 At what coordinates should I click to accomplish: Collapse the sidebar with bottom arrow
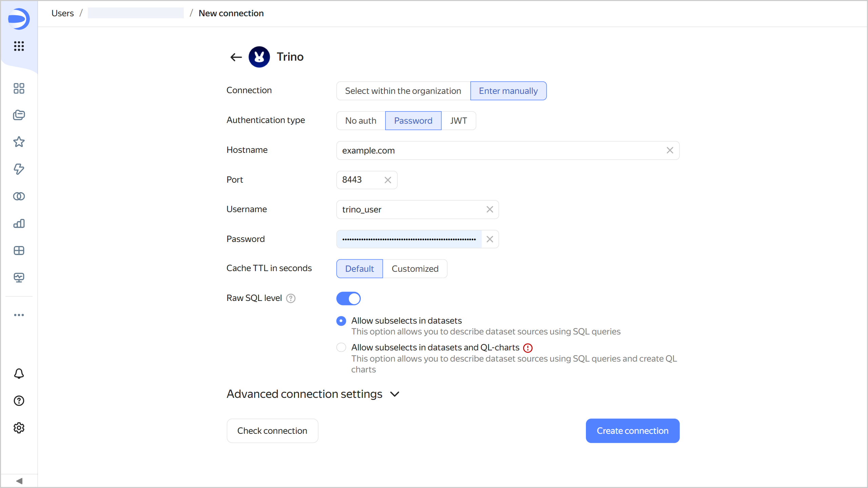coord(19,481)
